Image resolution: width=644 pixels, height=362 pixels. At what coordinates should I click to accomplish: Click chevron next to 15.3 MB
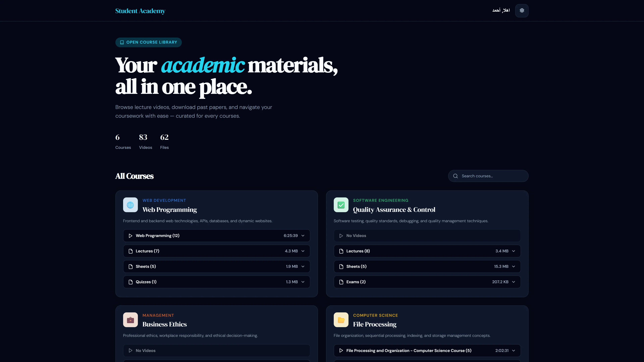point(514,267)
